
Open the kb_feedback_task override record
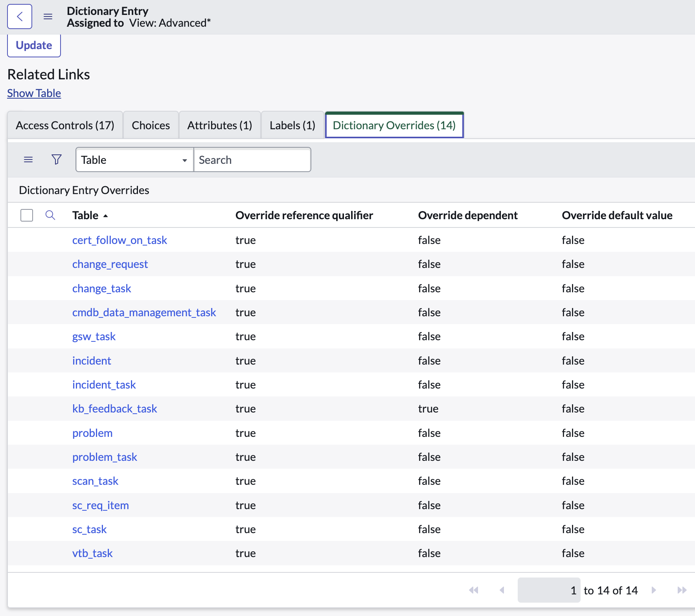(x=115, y=409)
